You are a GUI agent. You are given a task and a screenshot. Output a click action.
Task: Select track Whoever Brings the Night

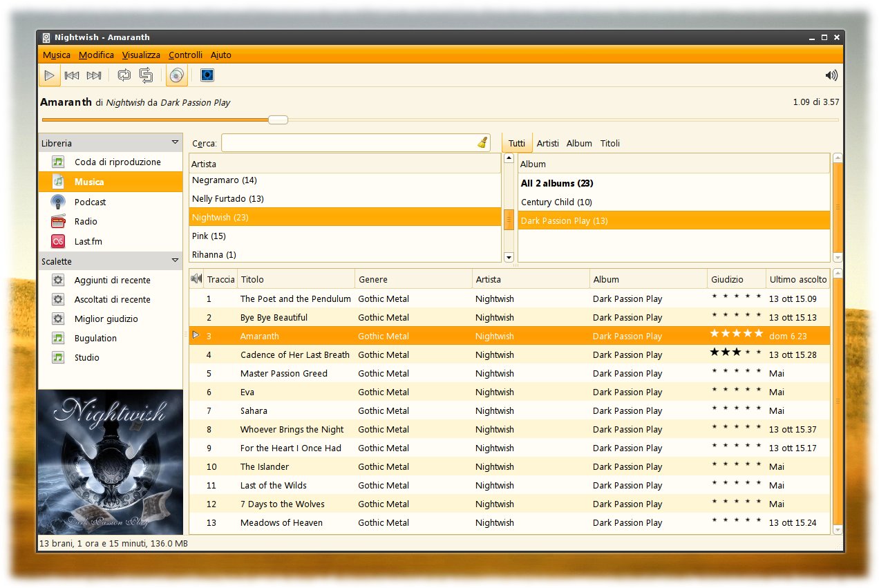[x=509, y=429]
